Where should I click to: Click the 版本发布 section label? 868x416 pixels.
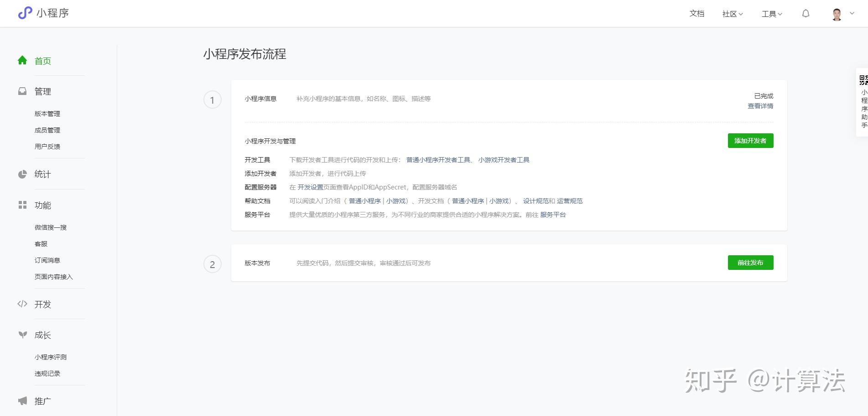(x=257, y=263)
